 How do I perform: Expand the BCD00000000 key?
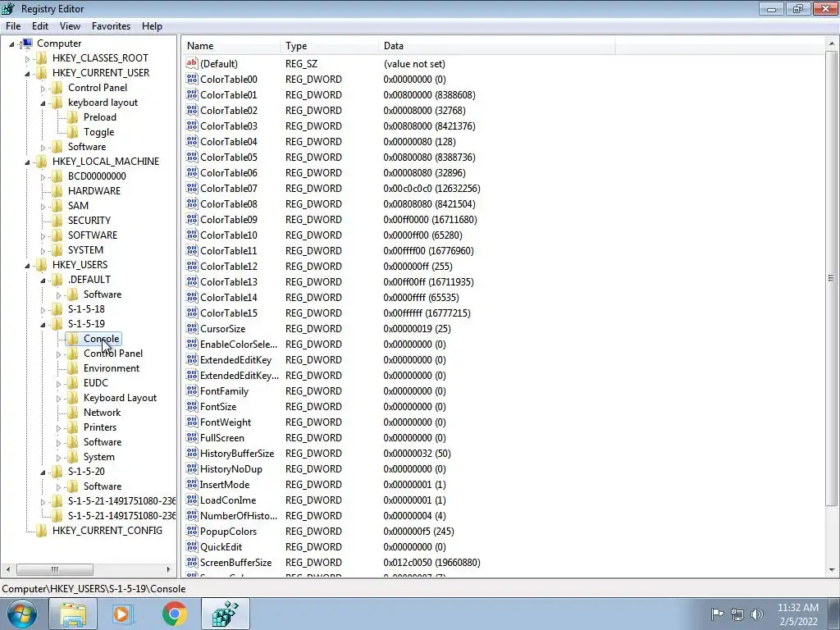tap(43, 177)
